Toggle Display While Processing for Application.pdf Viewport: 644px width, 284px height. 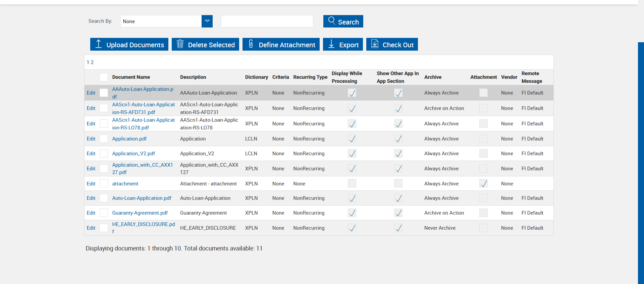pyautogui.click(x=352, y=139)
